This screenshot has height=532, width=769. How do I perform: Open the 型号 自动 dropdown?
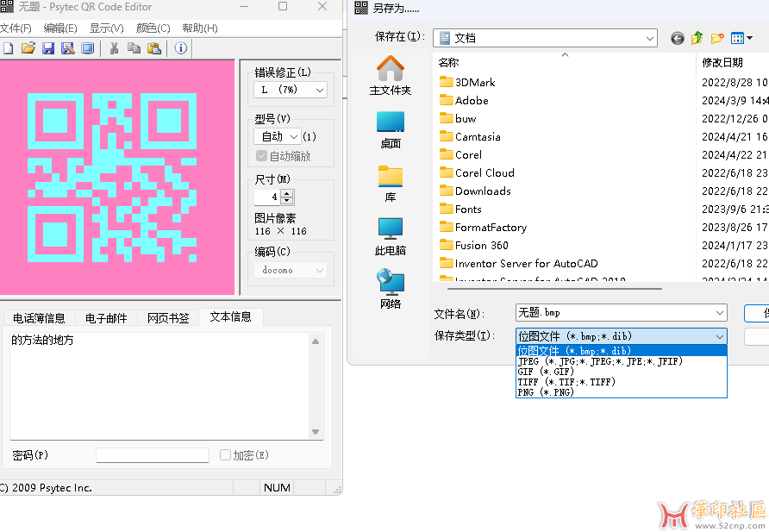pos(277,136)
